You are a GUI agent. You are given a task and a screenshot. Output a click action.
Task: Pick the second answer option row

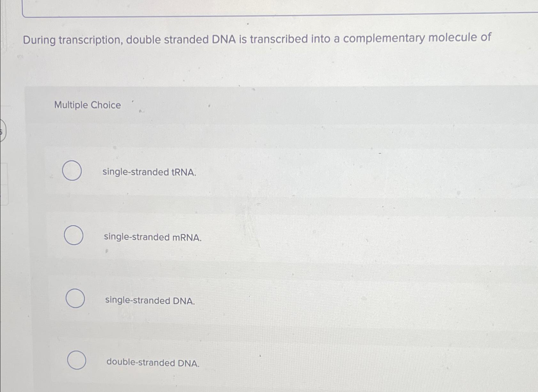[256, 236]
